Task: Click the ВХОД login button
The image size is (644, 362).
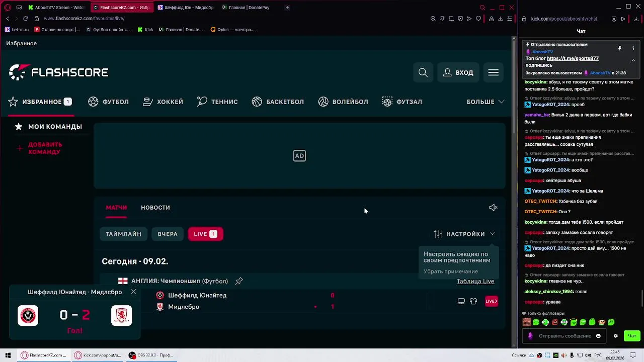Action: tap(458, 73)
